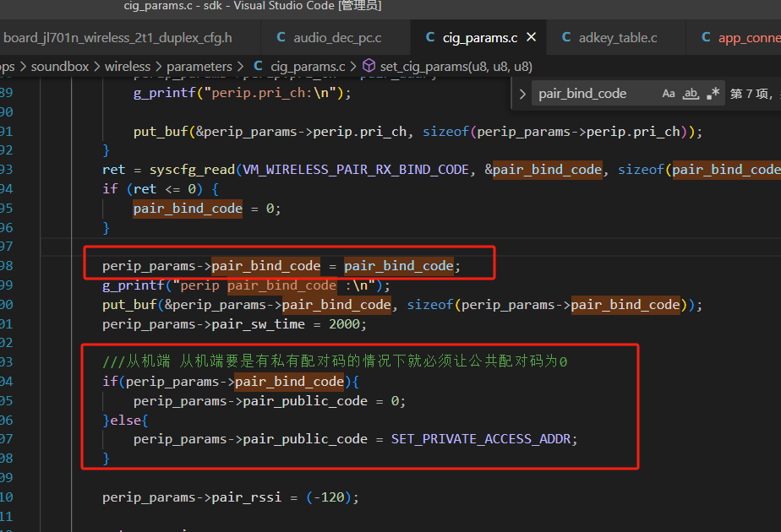Expand the replace row in find widget
This screenshot has width=781, height=532.
click(x=522, y=94)
